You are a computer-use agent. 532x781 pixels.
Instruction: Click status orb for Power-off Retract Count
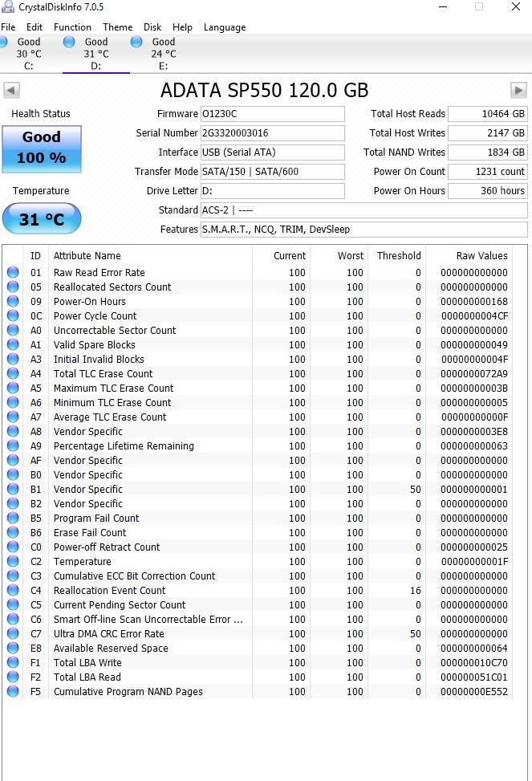click(13, 547)
